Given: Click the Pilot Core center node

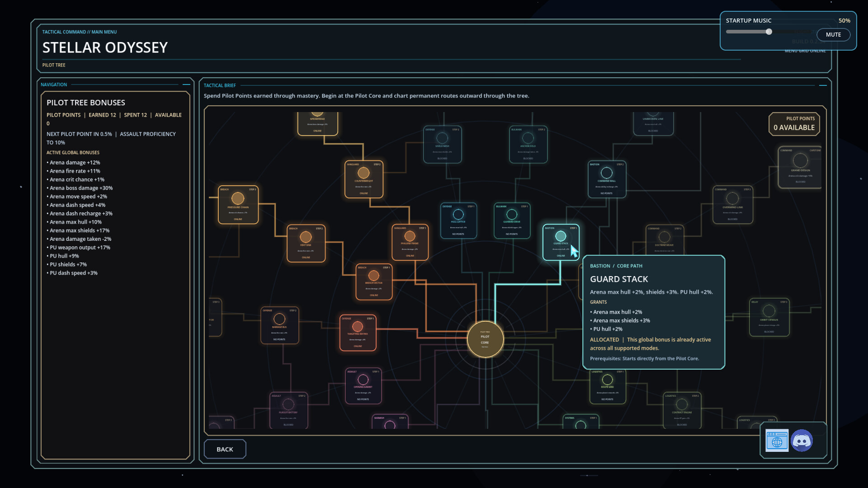Looking at the screenshot, I should pyautogui.click(x=485, y=339).
